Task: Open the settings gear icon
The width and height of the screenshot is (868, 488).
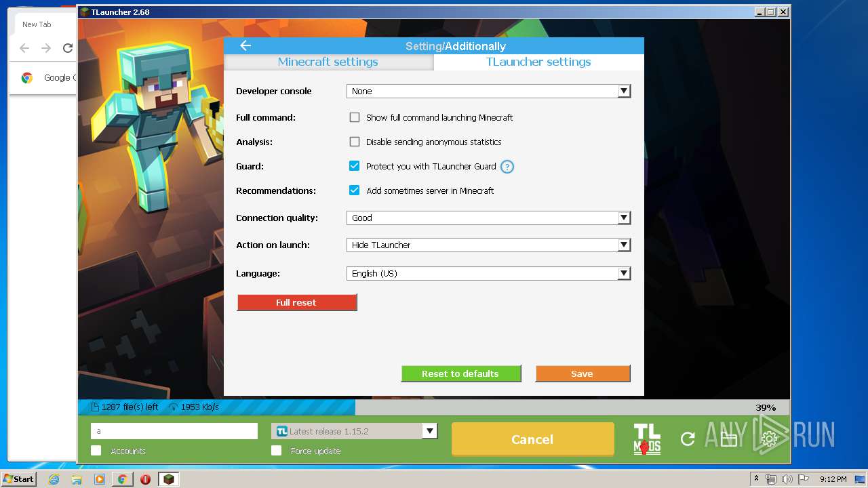Action: pos(769,439)
